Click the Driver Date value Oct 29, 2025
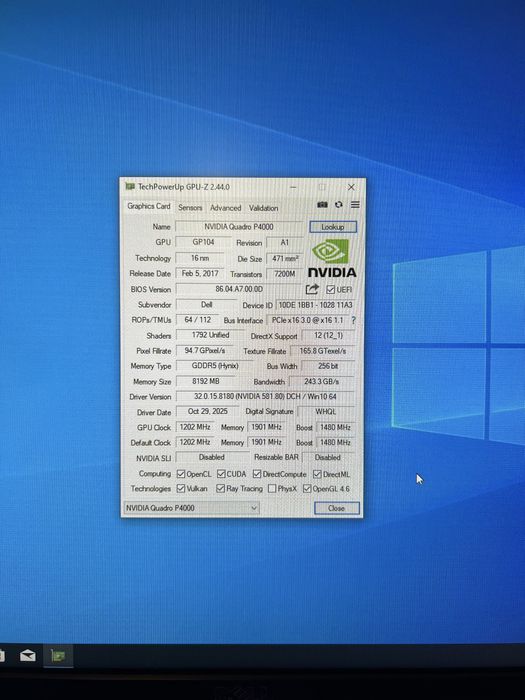 click(208, 411)
